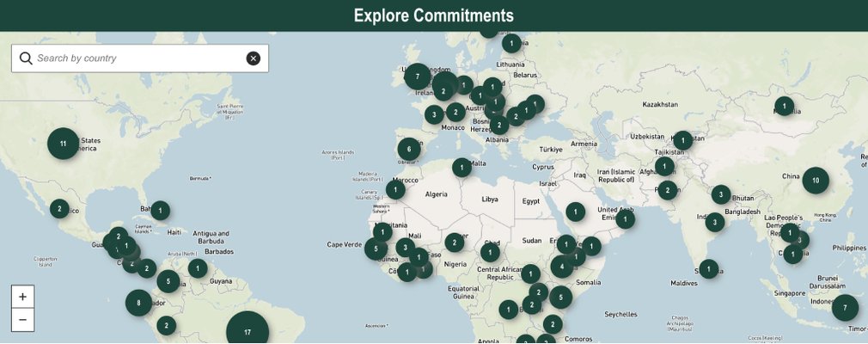Open the Brazil cluster of 17
This screenshot has width=868, height=344.
click(248, 332)
